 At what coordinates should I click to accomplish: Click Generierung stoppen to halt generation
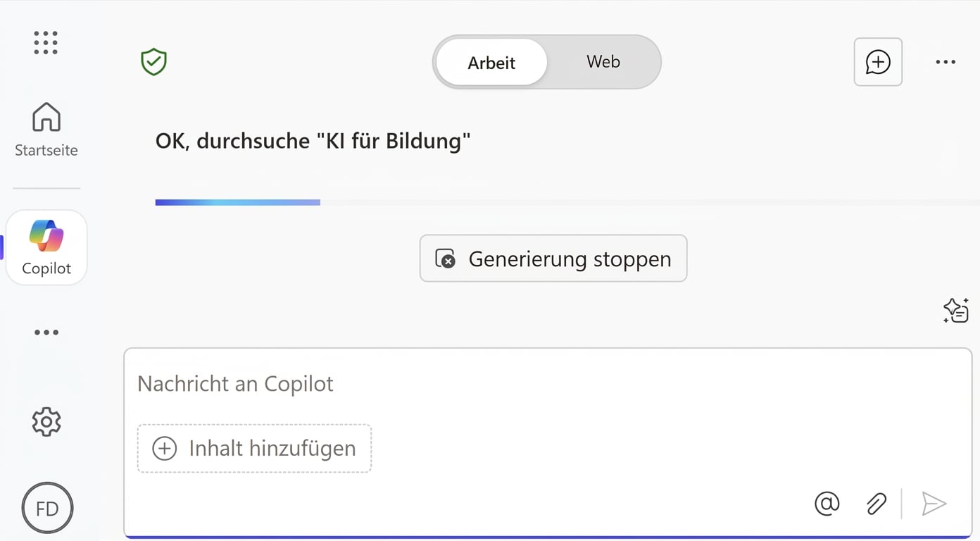553,259
